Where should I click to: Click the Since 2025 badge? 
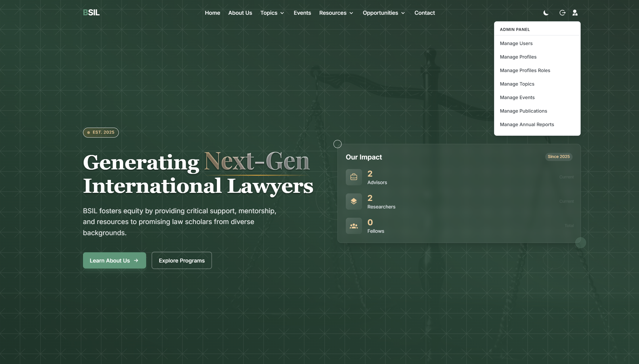coord(558,156)
